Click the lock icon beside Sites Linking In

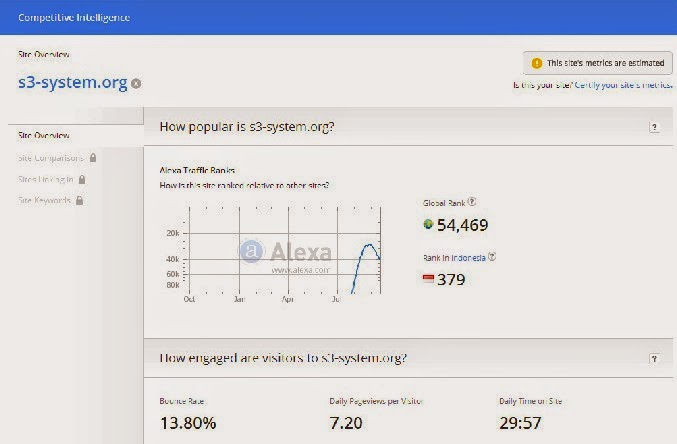pyautogui.click(x=82, y=179)
